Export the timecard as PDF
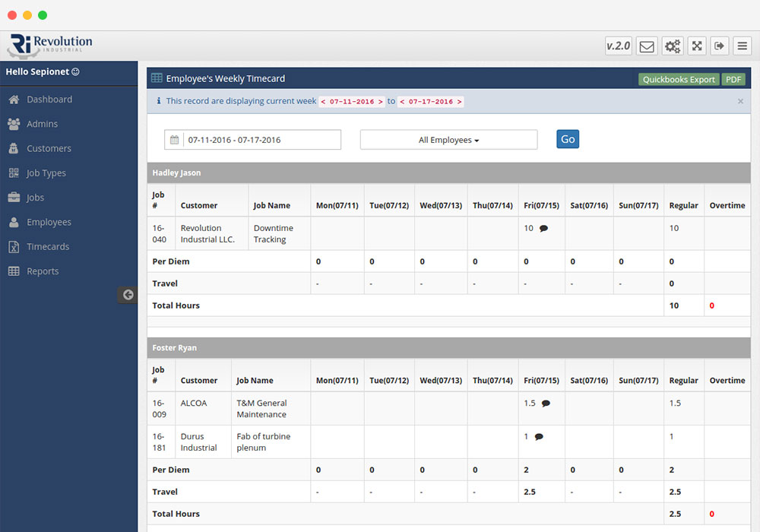This screenshot has height=532, width=760. pyautogui.click(x=733, y=78)
